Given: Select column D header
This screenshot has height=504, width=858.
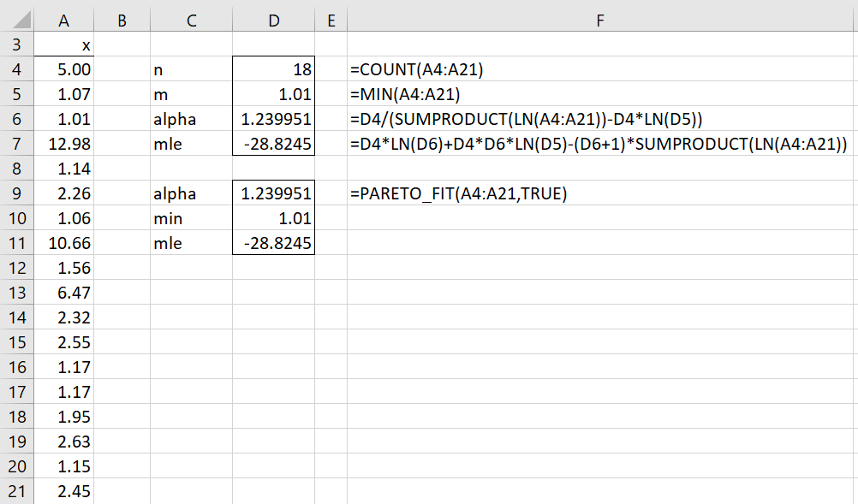Looking at the screenshot, I should (x=273, y=21).
